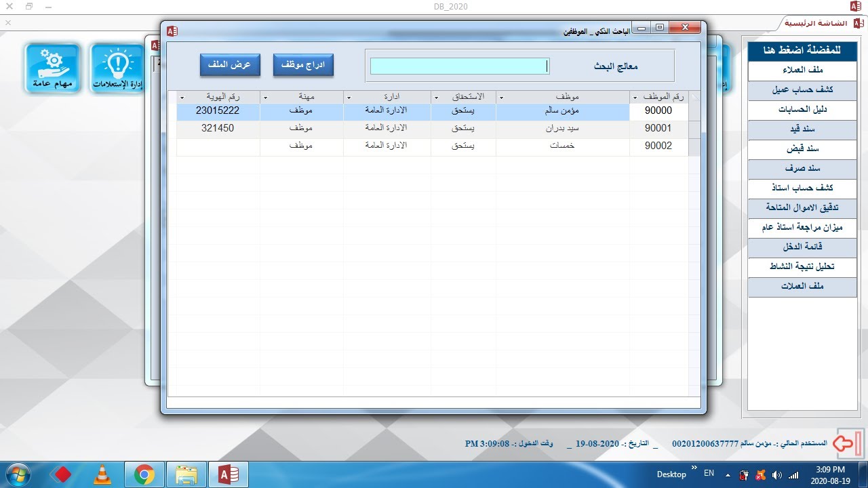Click the select-all corner of the datasheet
Screen dimensions: 868x488
click(x=694, y=97)
